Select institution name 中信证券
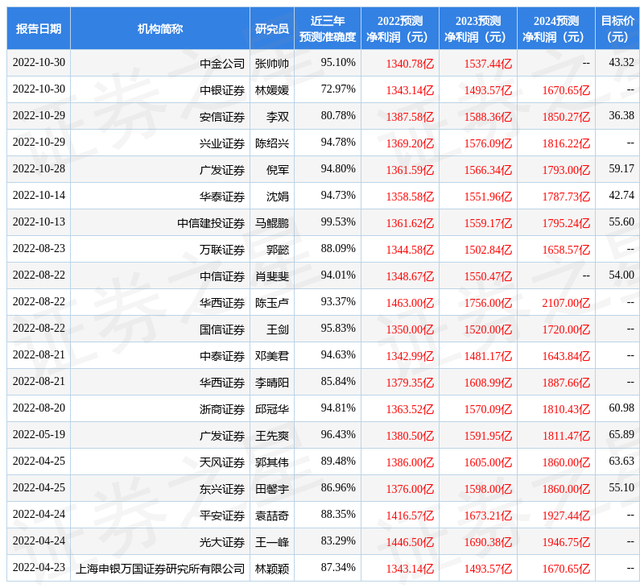This screenshot has height=588, width=640. point(222,276)
